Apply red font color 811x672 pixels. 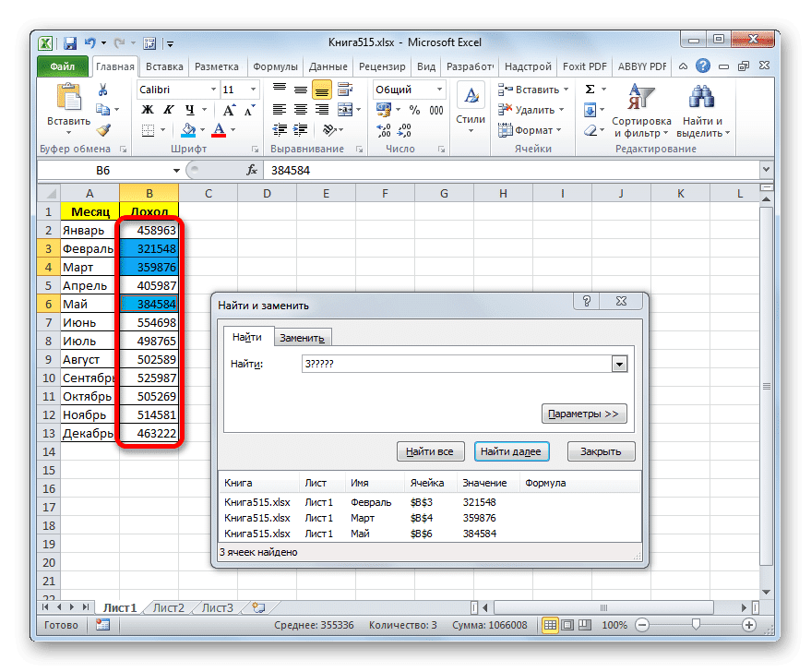pos(219,130)
